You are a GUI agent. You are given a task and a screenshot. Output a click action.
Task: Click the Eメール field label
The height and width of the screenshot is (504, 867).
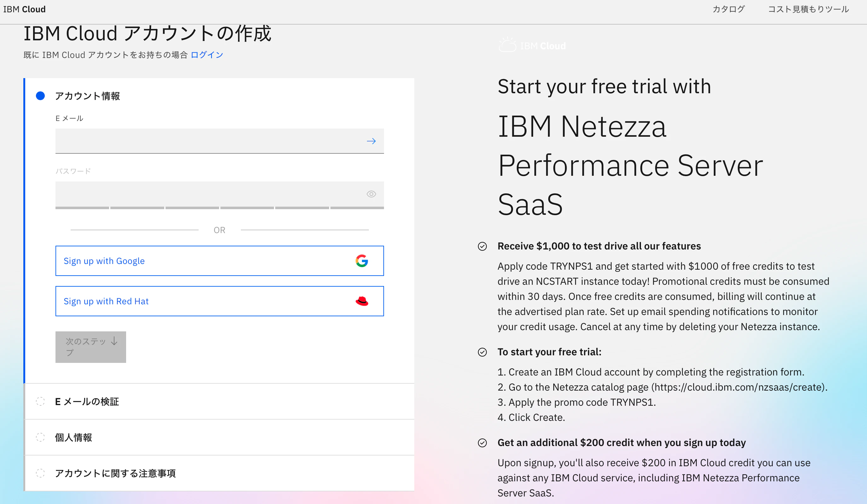coord(69,118)
